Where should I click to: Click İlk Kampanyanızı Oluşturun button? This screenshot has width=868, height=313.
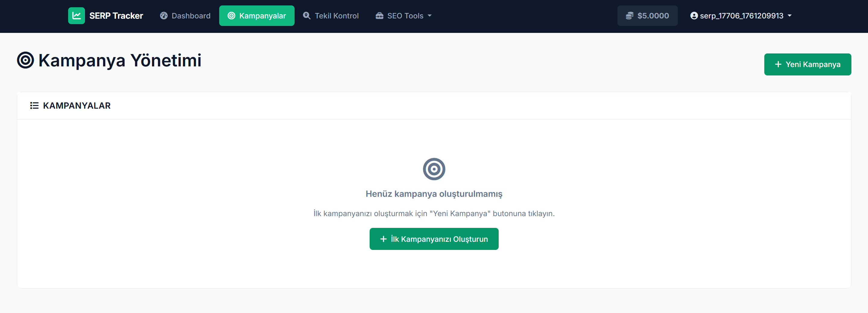(x=434, y=239)
